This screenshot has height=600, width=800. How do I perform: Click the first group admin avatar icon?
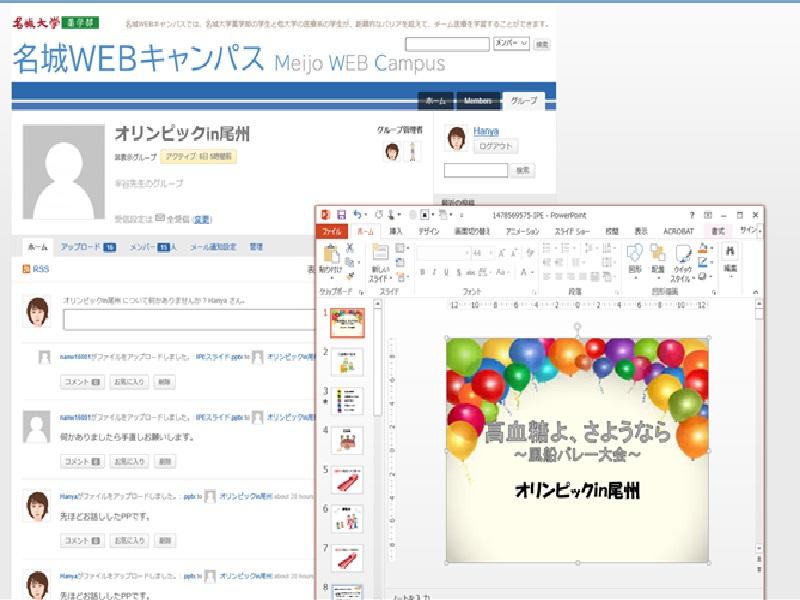[x=392, y=152]
